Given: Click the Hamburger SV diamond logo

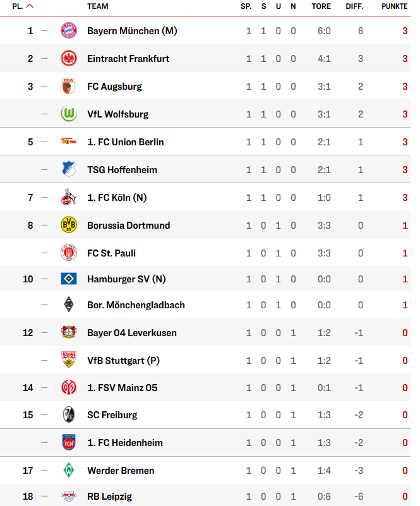Looking at the screenshot, I should click(69, 279).
